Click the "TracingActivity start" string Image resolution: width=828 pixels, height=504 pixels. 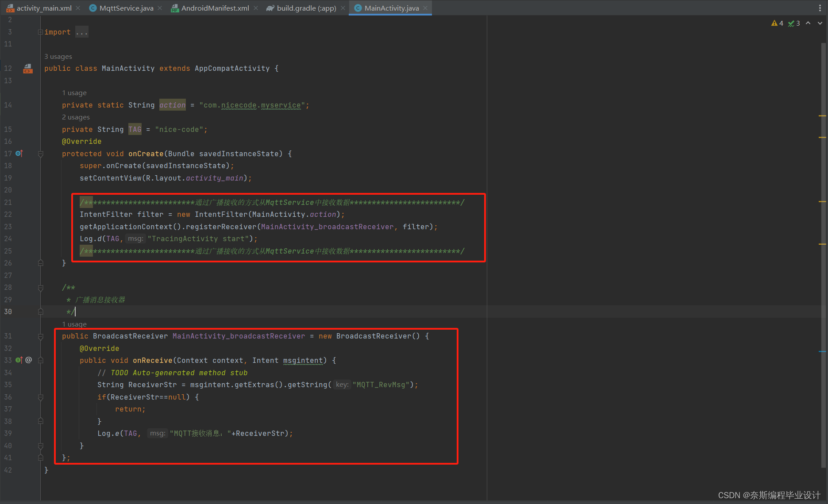pyautogui.click(x=198, y=239)
